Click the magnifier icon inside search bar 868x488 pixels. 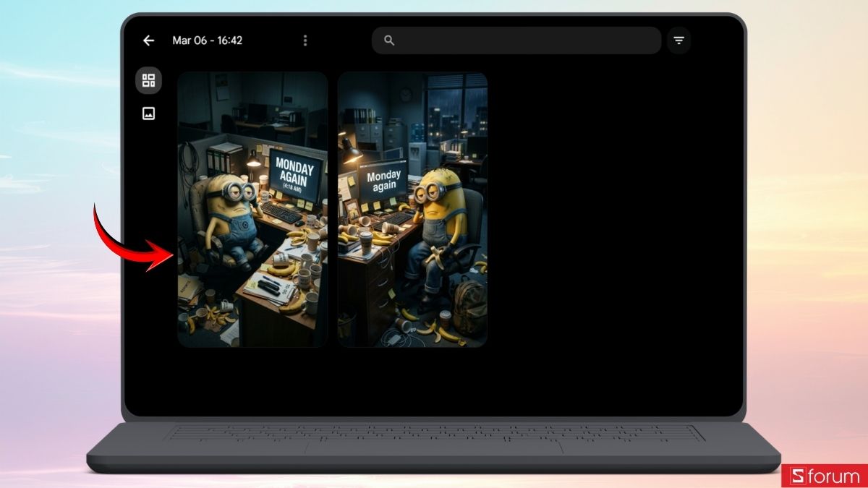coord(388,40)
